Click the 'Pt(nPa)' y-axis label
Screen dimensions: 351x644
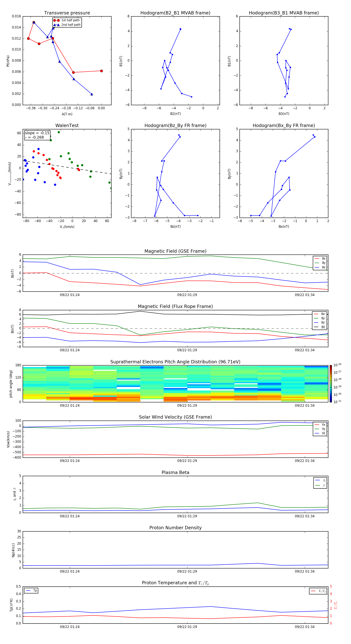(x=8, y=61)
